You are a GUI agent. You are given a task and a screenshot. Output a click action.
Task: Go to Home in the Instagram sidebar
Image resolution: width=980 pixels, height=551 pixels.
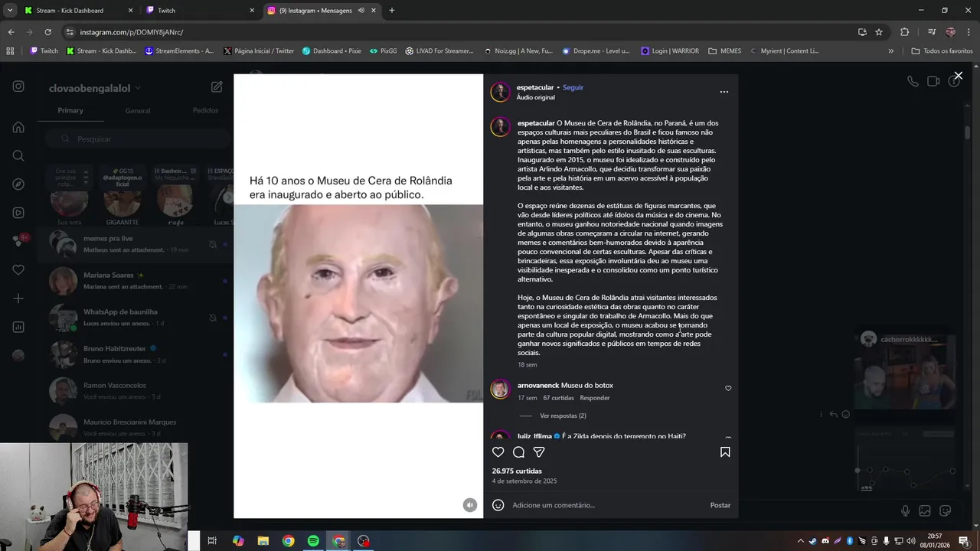coord(18,127)
